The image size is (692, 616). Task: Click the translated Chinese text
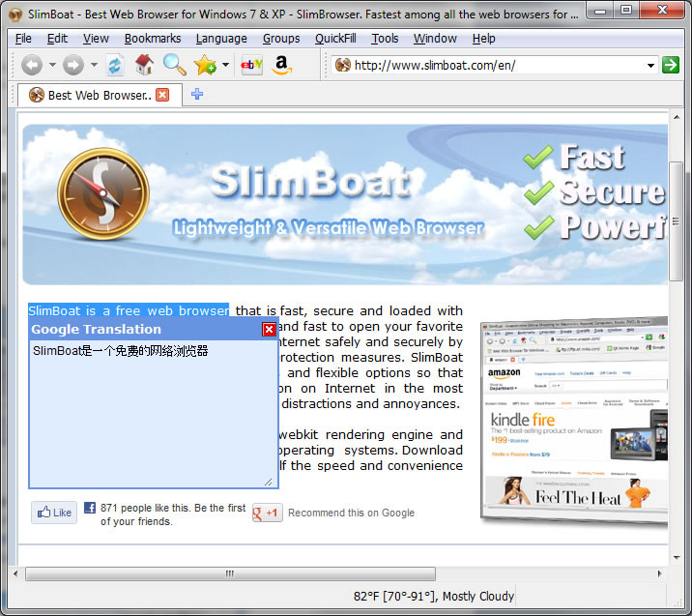(x=121, y=351)
